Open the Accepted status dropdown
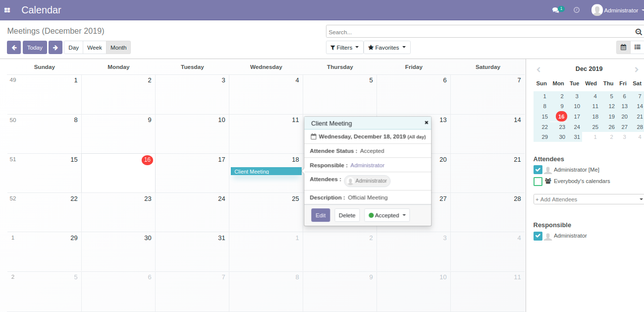Screen dimensions: 644x312 (x=387, y=215)
